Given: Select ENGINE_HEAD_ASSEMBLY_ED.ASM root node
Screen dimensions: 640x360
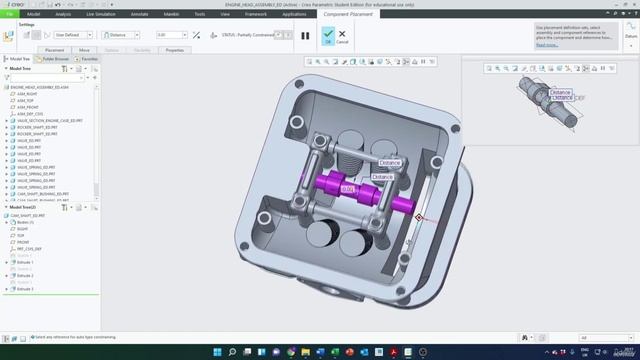Looking at the screenshot, I should point(39,87).
